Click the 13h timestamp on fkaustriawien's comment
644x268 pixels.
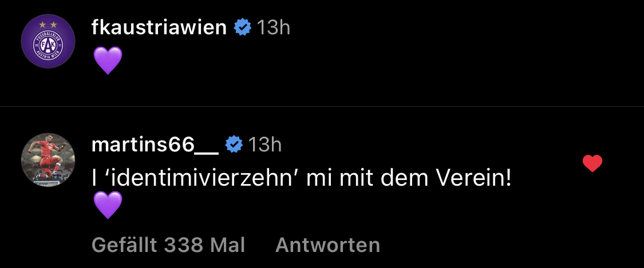(x=273, y=27)
